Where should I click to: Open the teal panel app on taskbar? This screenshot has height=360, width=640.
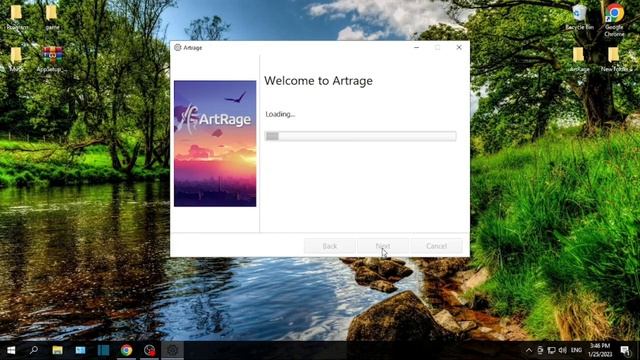point(103,350)
